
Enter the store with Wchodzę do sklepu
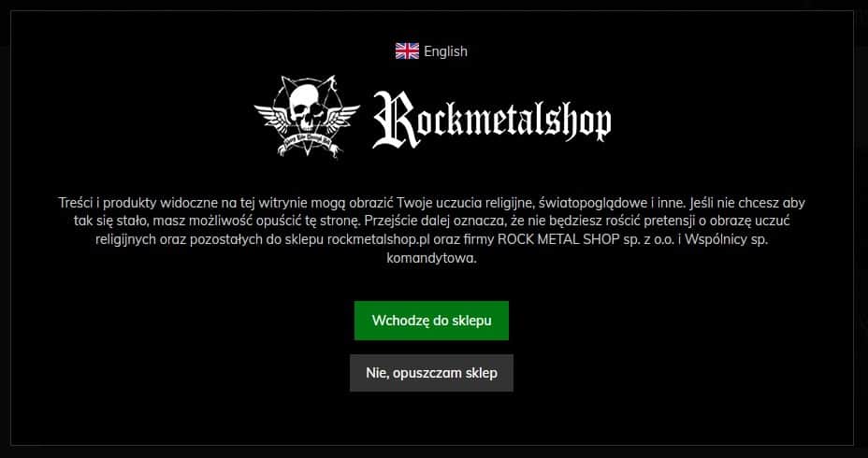pos(431,321)
